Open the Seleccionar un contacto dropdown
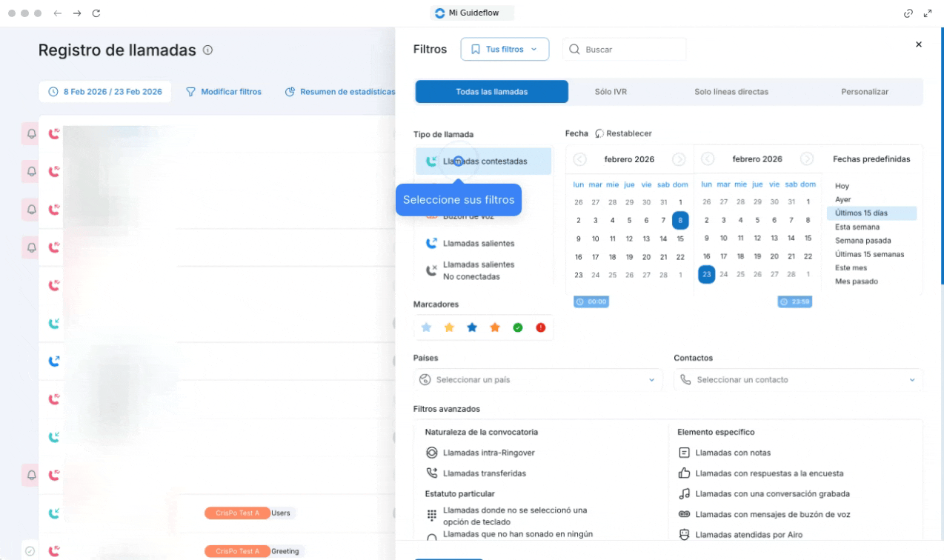The image size is (944, 560). click(x=797, y=380)
